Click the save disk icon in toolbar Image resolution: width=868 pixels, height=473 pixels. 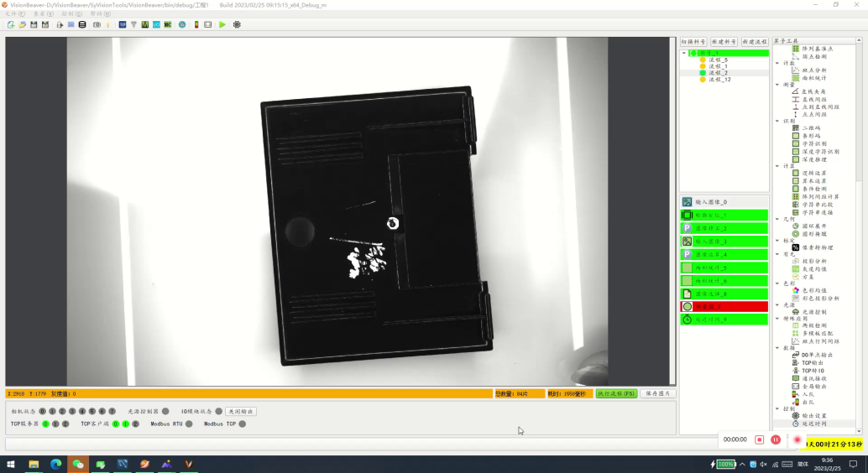coord(34,24)
